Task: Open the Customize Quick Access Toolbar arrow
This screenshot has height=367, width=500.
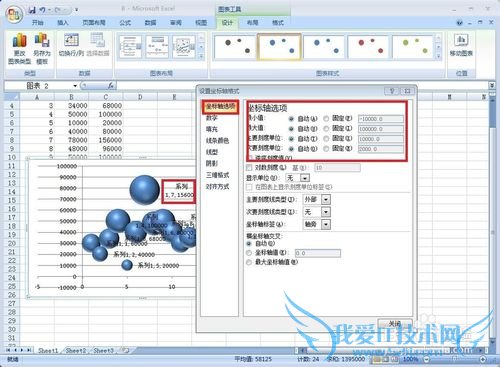Action: click(76, 10)
